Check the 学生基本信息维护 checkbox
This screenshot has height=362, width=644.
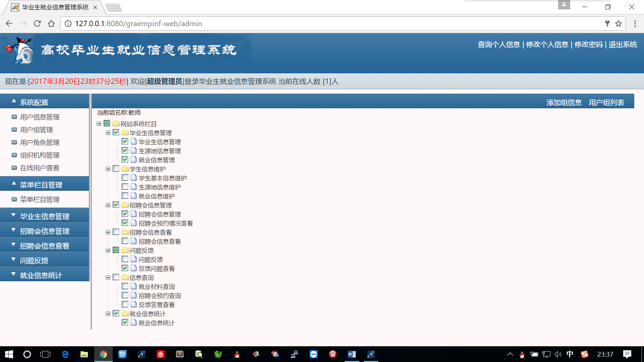[x=125, y=178]
